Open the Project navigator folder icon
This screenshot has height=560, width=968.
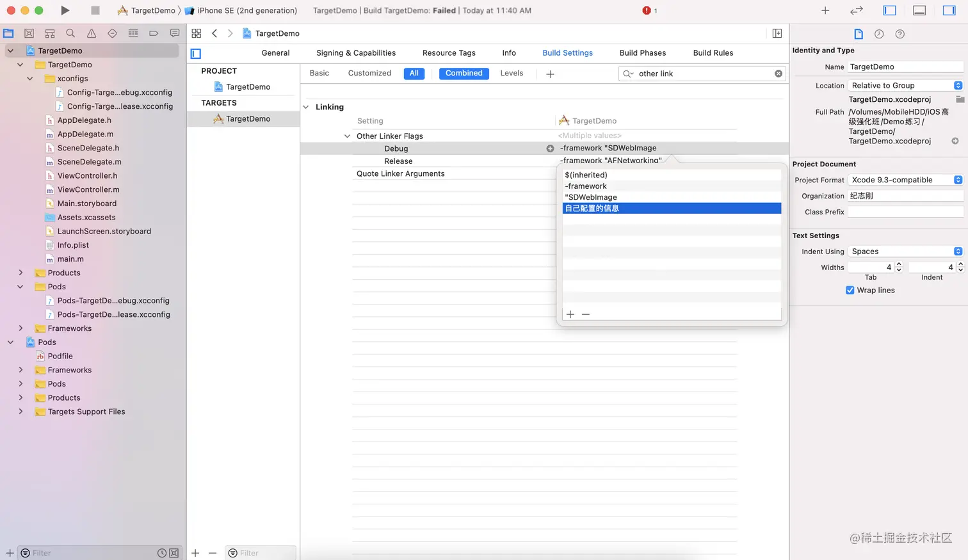[8, 33]
